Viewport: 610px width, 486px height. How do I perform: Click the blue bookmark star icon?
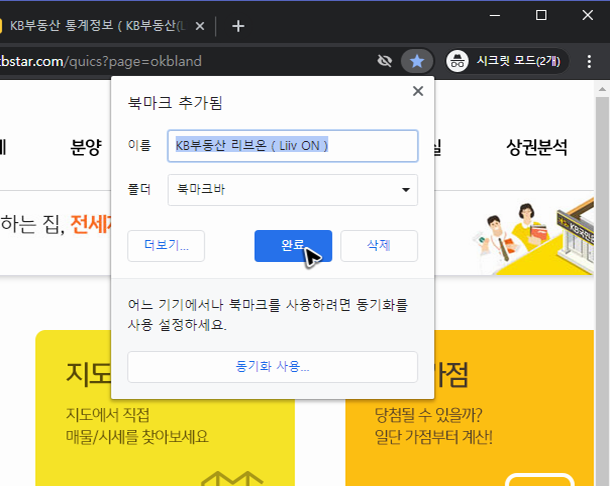(x=417, y=61)
